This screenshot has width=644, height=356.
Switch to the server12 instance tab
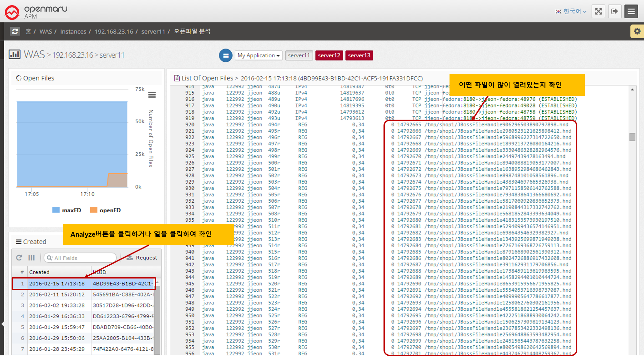click(329, 55)
